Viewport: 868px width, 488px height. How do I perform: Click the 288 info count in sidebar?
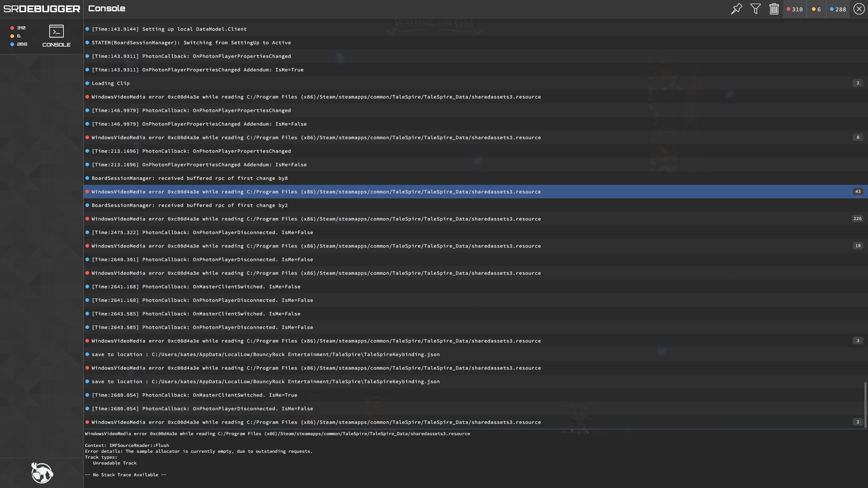19,44
